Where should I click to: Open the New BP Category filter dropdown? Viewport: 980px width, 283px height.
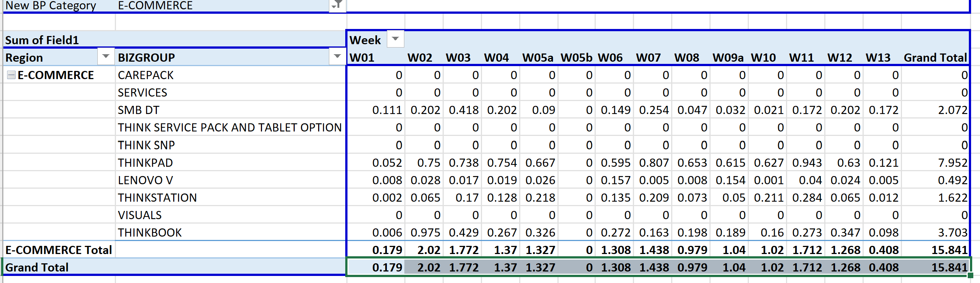click(x=337, y=5)
